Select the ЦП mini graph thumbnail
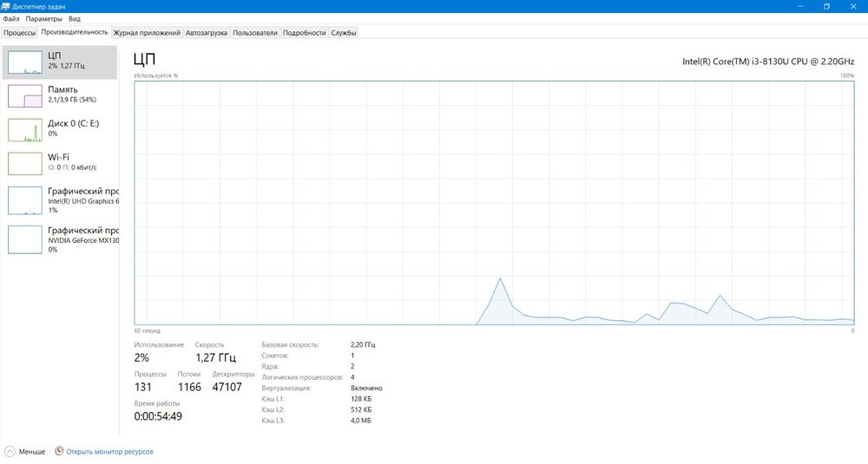868x464 pixels. [x=25, y=62]
